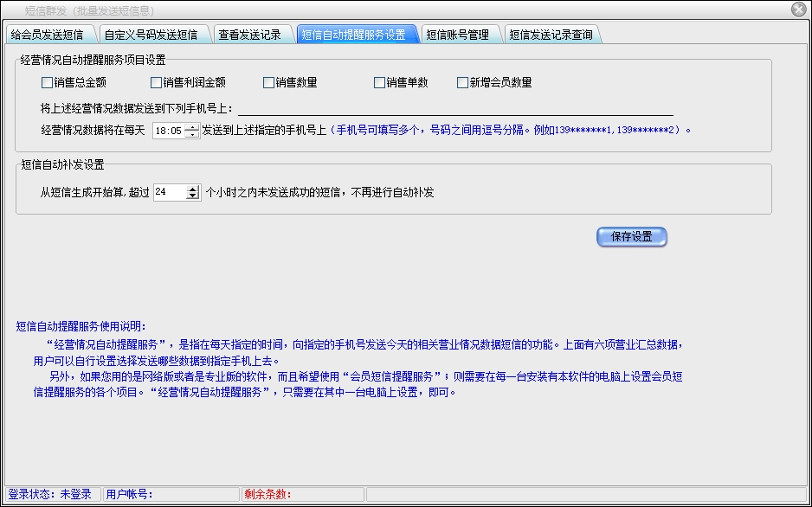Screen dimensions: 812x507
Task: Increase the send time with the up arrow
Action: [192, 128]
